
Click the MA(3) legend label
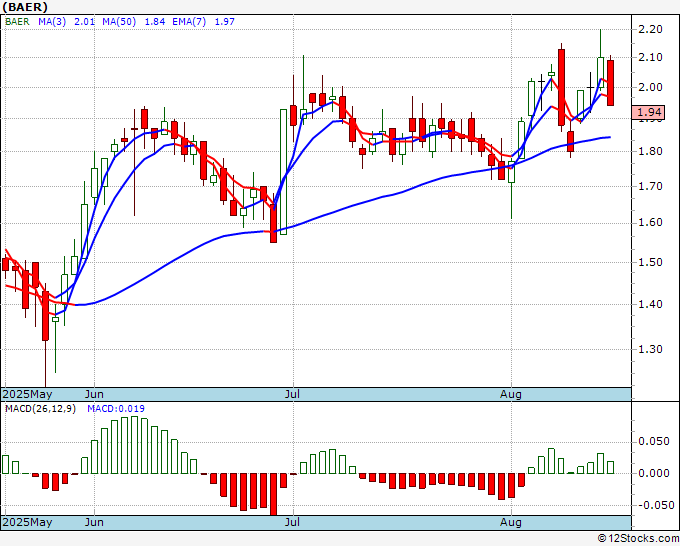tap(52, 22)
